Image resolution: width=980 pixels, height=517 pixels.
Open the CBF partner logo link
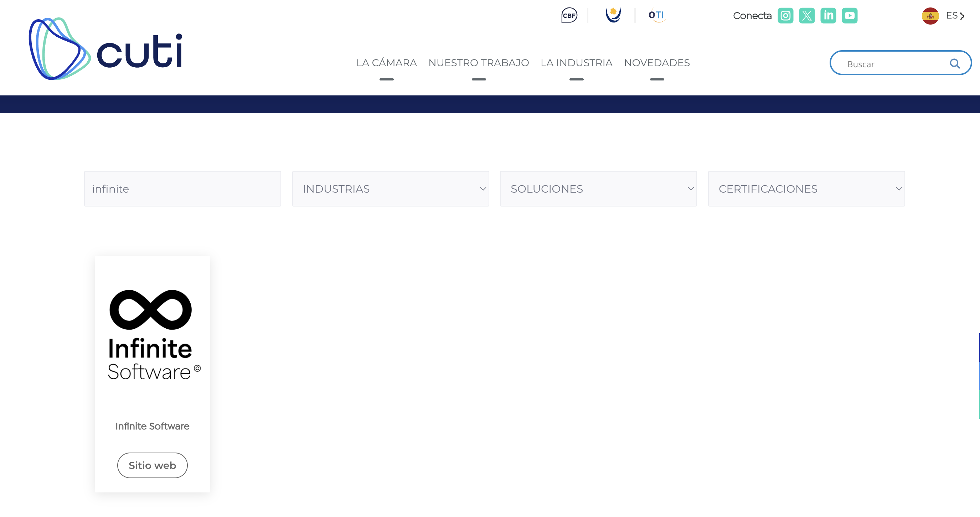tap(569, 15)
